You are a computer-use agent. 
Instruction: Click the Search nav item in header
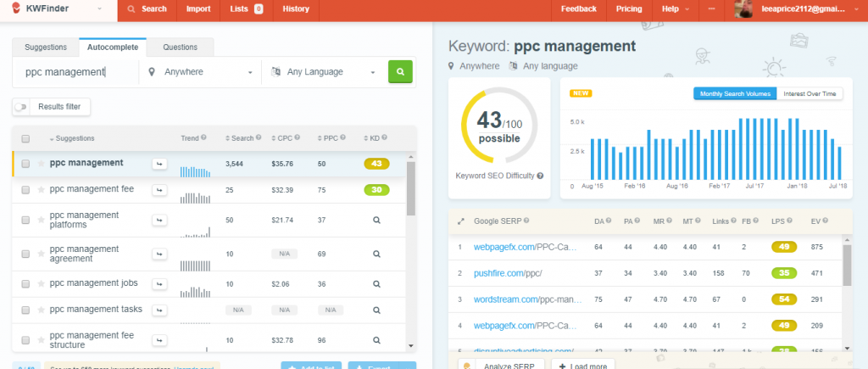tap(147, 8)
